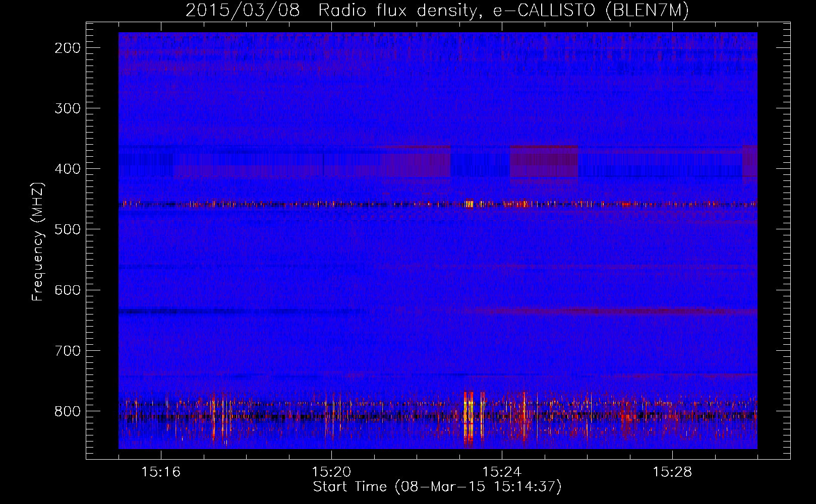The width and height of the screenshot is (816, 504).
Task: Click the 15:24 time tick label
Action: (x=502, y=472)
